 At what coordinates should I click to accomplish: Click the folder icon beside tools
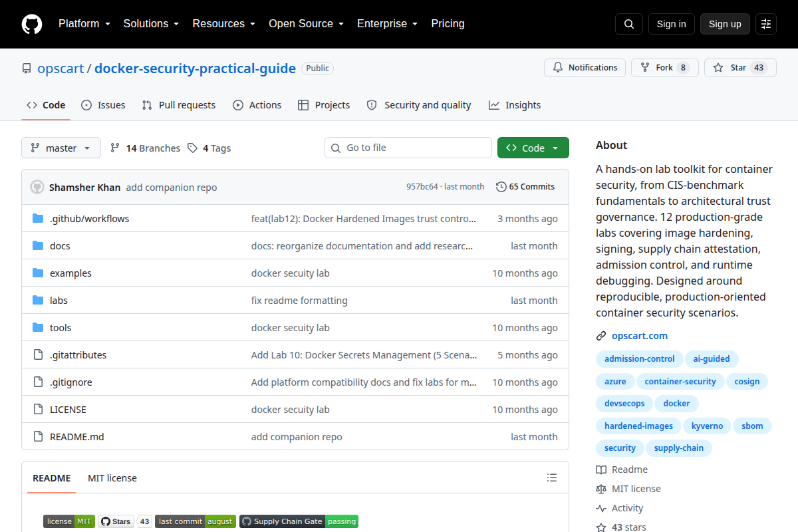(x=38, y=328)
